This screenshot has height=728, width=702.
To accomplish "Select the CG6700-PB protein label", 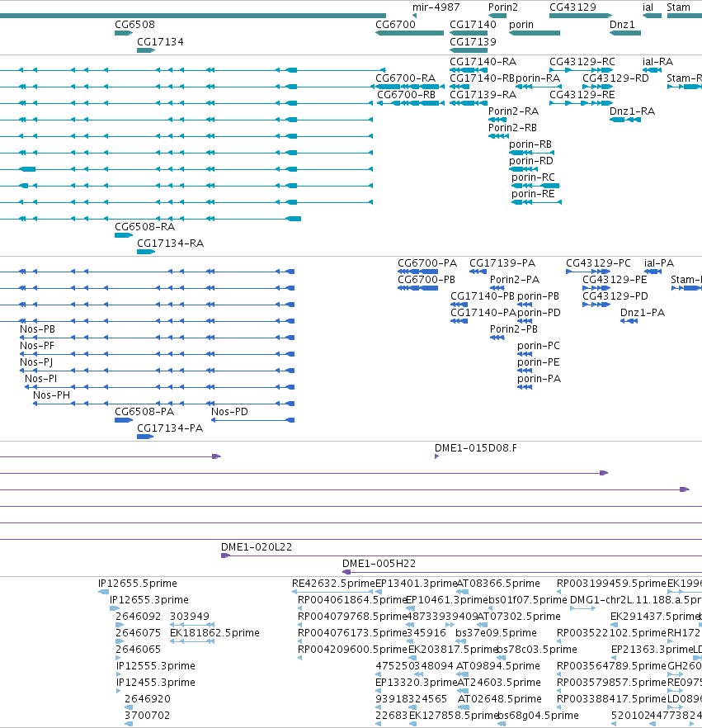I will coord(426,280).
